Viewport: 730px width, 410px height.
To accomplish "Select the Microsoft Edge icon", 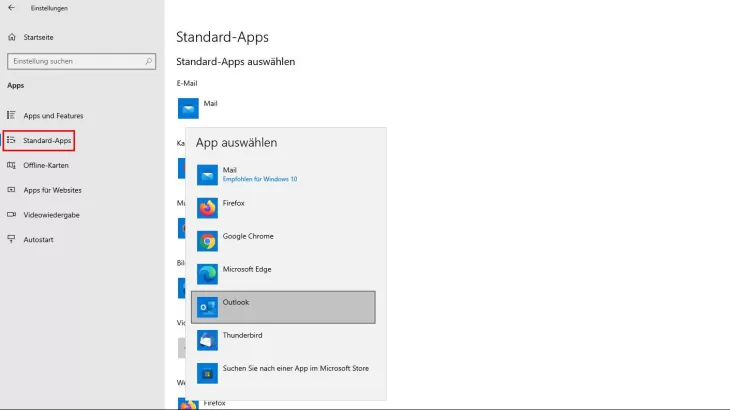I will [x=207, y=274].
